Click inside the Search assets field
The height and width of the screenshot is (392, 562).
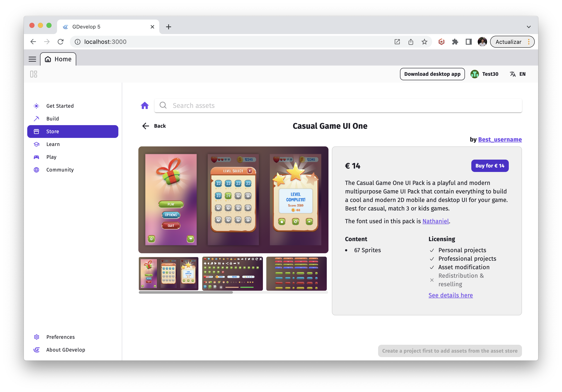pyautogui.click(x=269, y=105)
